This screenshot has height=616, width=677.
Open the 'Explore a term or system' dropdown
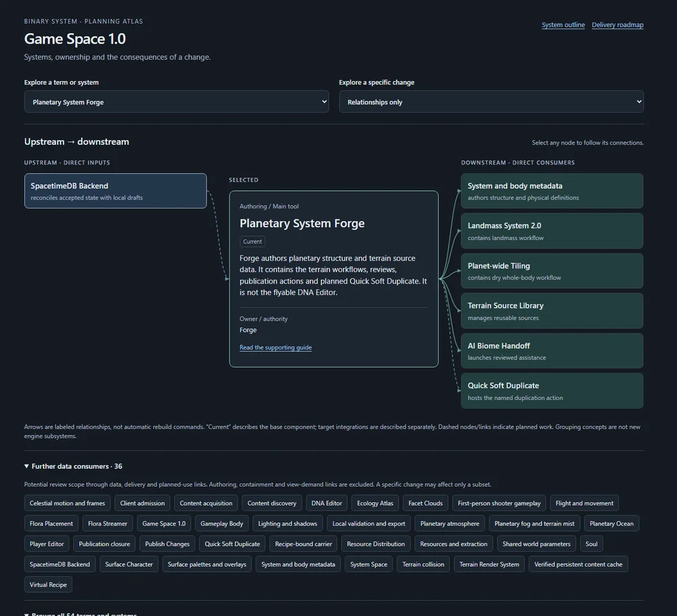(x=176, y=102)
